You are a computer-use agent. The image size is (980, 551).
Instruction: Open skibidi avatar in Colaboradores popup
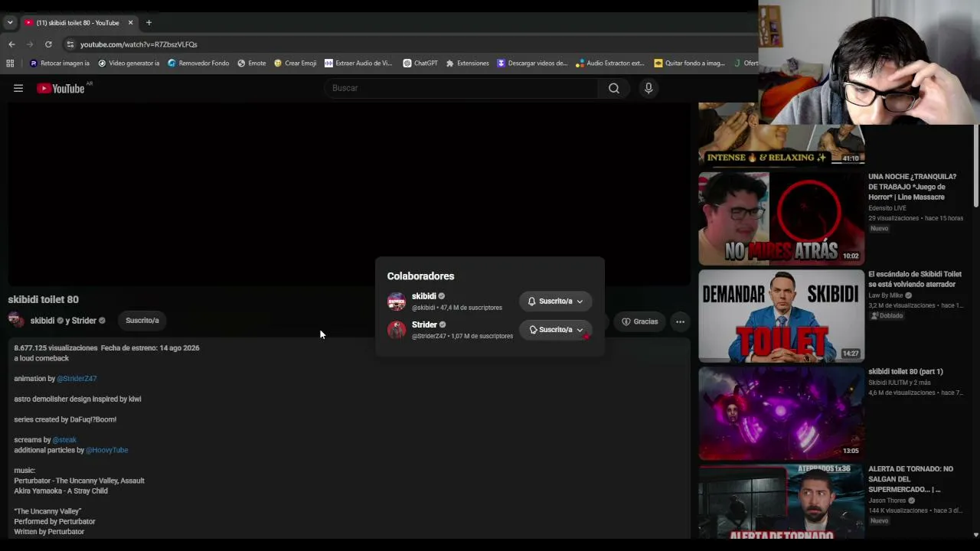click(x=397, y=302)
